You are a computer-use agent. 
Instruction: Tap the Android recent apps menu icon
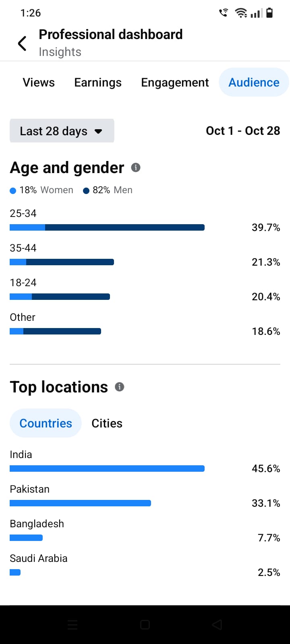[72, 625]
